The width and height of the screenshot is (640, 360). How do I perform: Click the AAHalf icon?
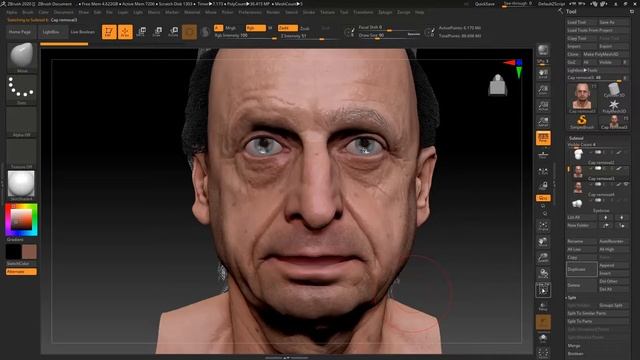[x=543, y=122]
